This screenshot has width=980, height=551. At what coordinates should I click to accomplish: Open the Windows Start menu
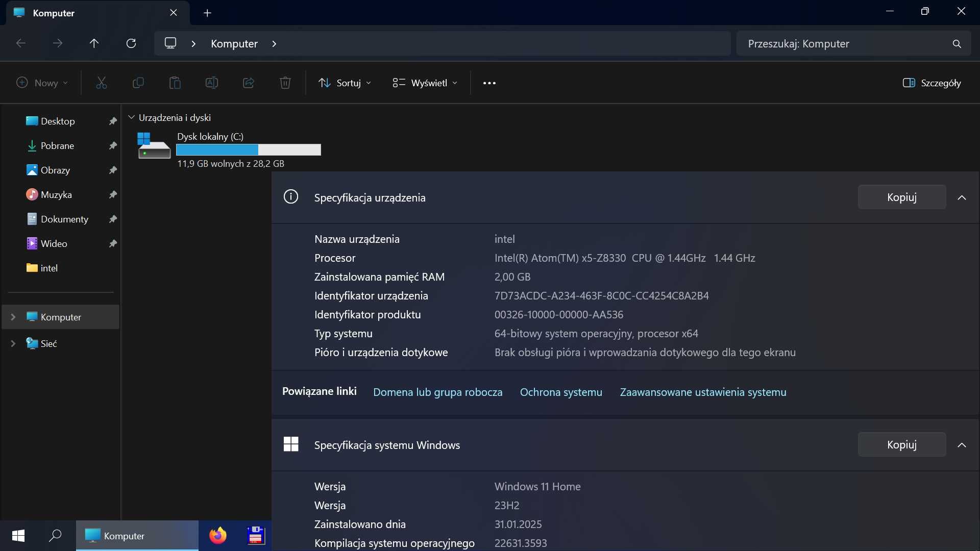(x=18, y=536)
